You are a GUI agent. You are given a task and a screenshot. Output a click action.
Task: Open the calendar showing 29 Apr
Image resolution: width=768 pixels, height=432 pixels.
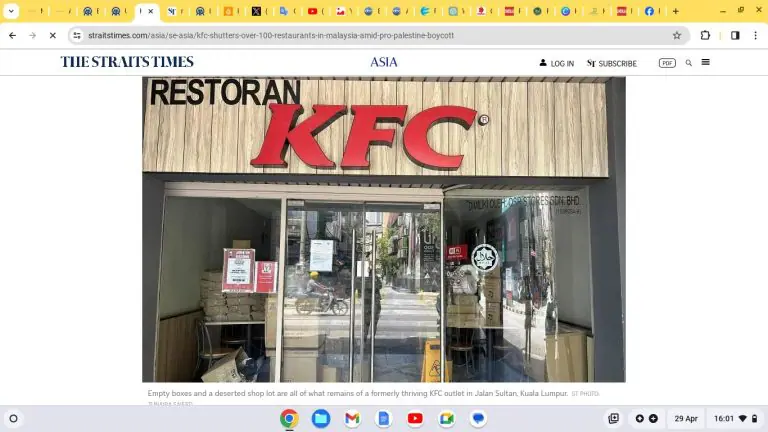(x=686, y=418)
